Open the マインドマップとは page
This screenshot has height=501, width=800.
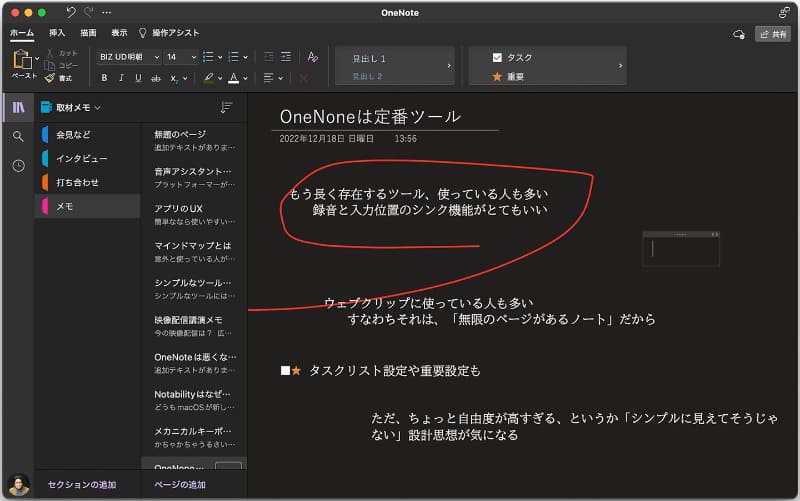point(194,252)
